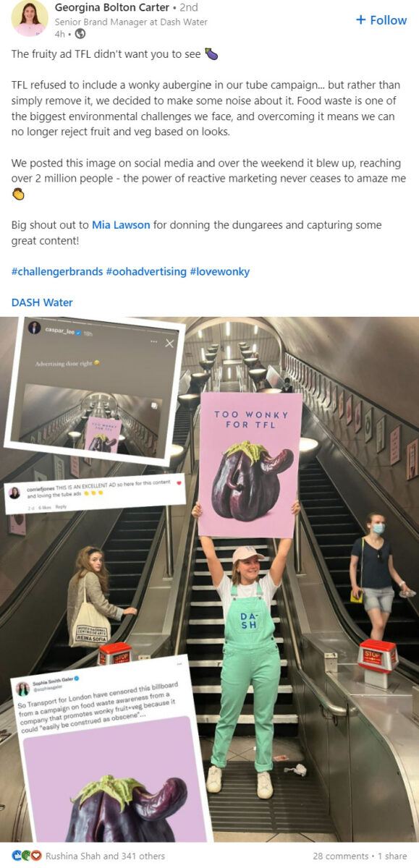Open the post's main escalator photo

(209, 579)
